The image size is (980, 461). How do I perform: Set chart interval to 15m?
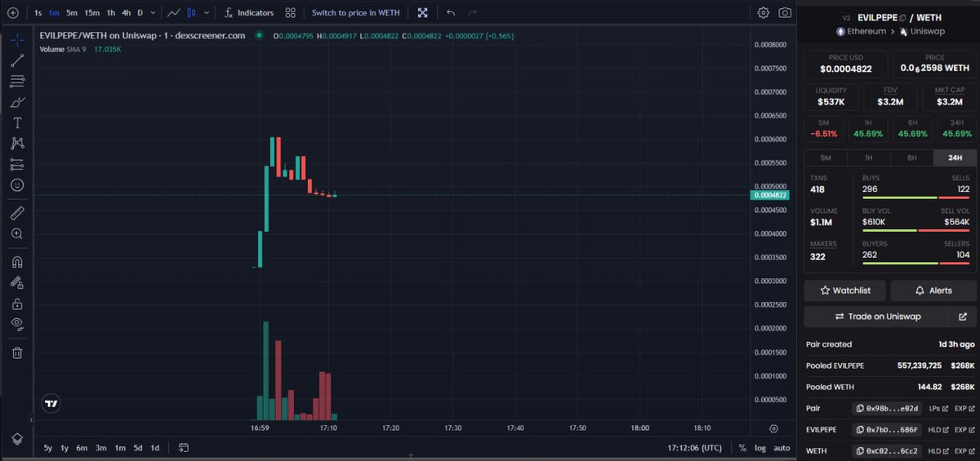click(92, 13)
